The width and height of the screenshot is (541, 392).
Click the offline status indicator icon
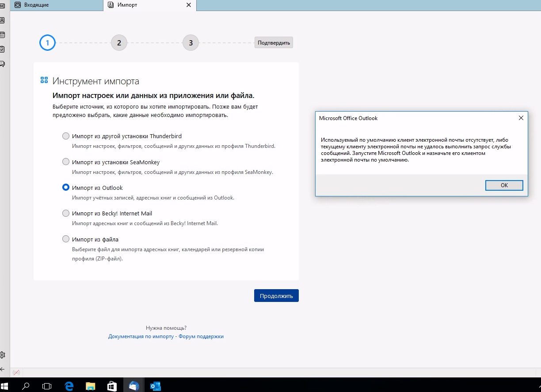(16, 373)
